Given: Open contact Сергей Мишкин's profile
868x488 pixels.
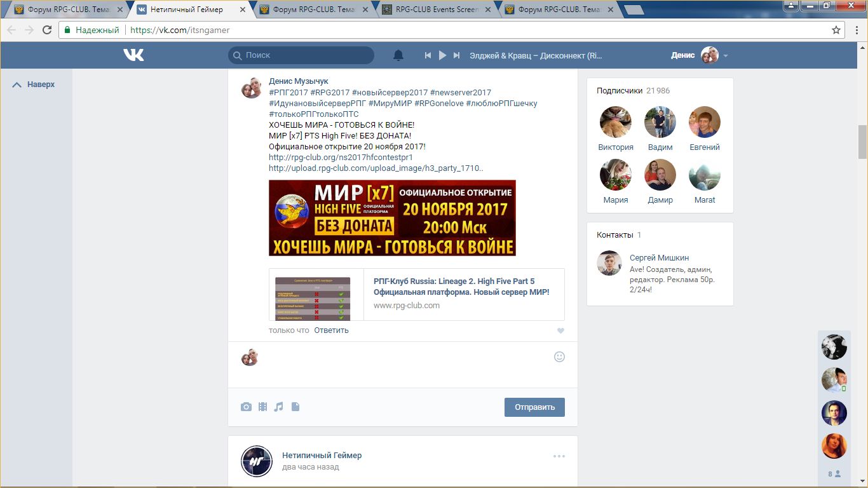Looking at the screenshot, I should (659, 258).
